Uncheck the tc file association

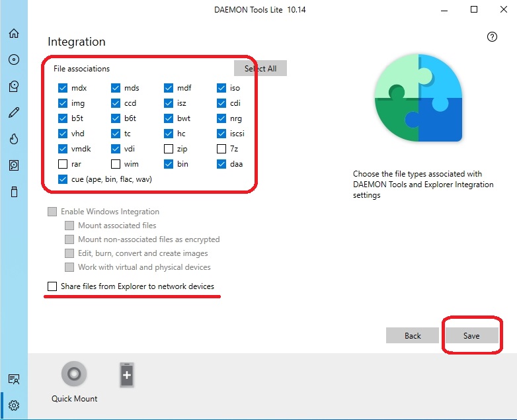[x=116, y=134]
